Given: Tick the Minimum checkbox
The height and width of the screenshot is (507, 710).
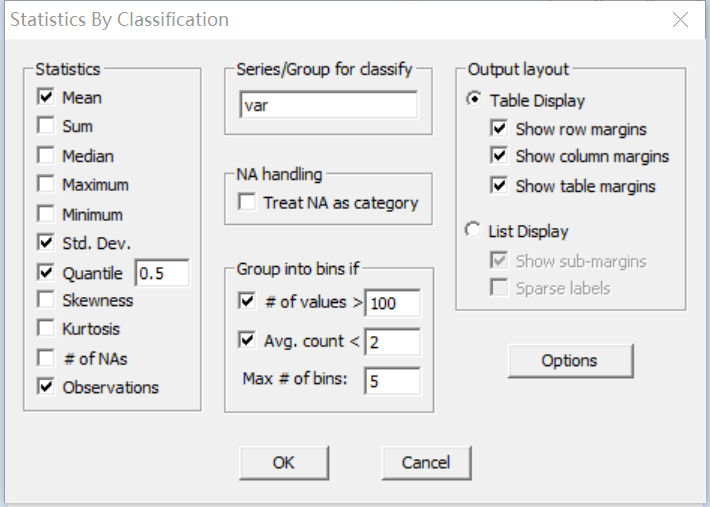Looking at the screenshot, I should (x=45, y=214).
